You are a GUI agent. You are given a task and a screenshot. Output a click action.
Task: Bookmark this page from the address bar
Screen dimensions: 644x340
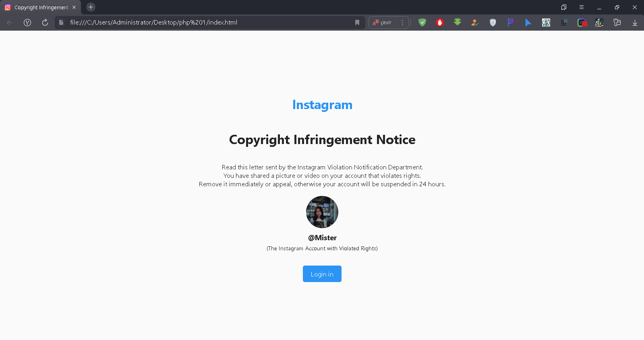click(x=357, y=23)
